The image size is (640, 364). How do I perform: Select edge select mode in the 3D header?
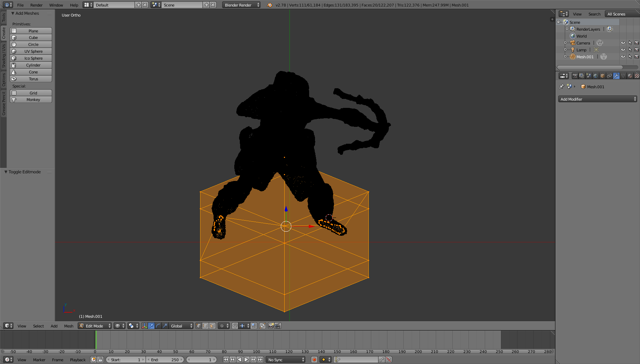pos(205,326)
